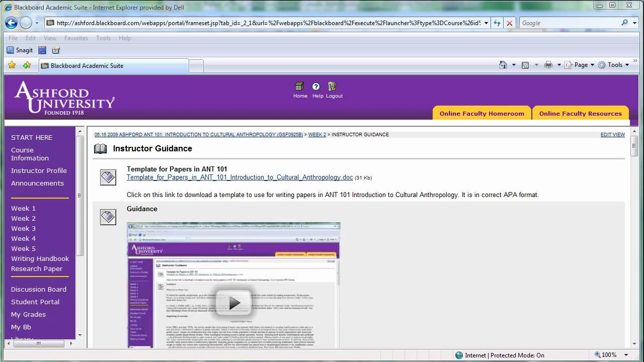Click the Print icon
The image size is (644, 362).
click(x=548, y=65)
